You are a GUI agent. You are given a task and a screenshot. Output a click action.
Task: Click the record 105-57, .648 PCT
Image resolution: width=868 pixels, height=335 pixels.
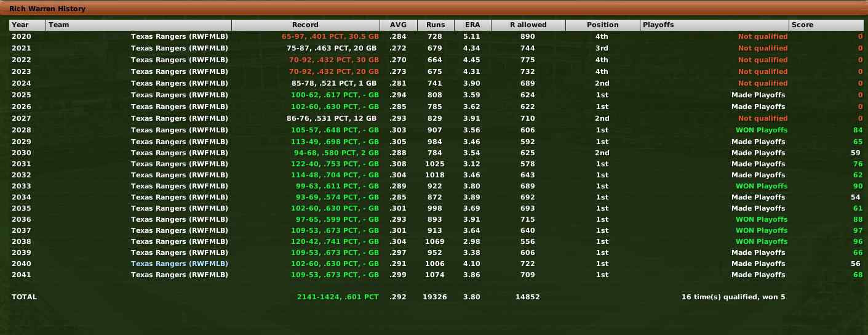(335, 130)
